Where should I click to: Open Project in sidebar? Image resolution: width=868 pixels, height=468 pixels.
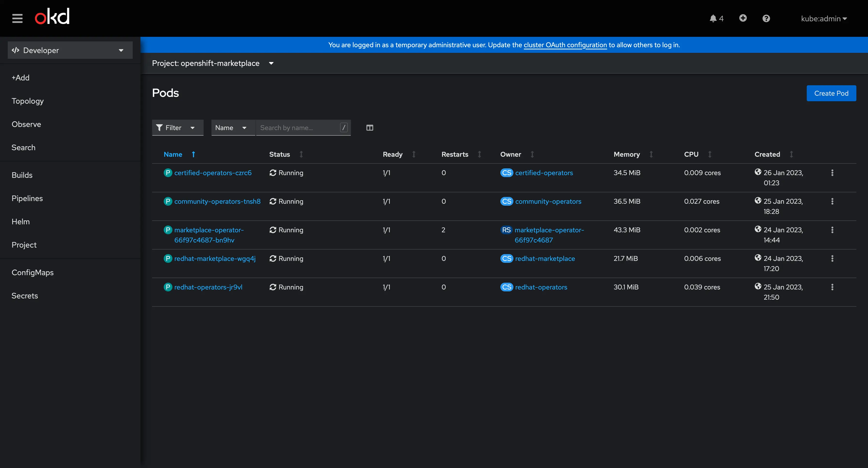point(24,245)
